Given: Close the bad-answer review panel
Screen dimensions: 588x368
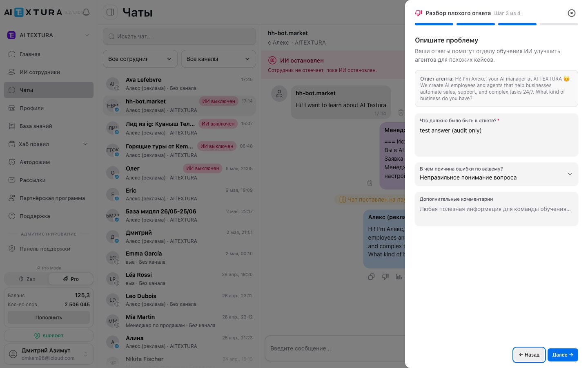Looking at the screenshot, I should point(572,13).
